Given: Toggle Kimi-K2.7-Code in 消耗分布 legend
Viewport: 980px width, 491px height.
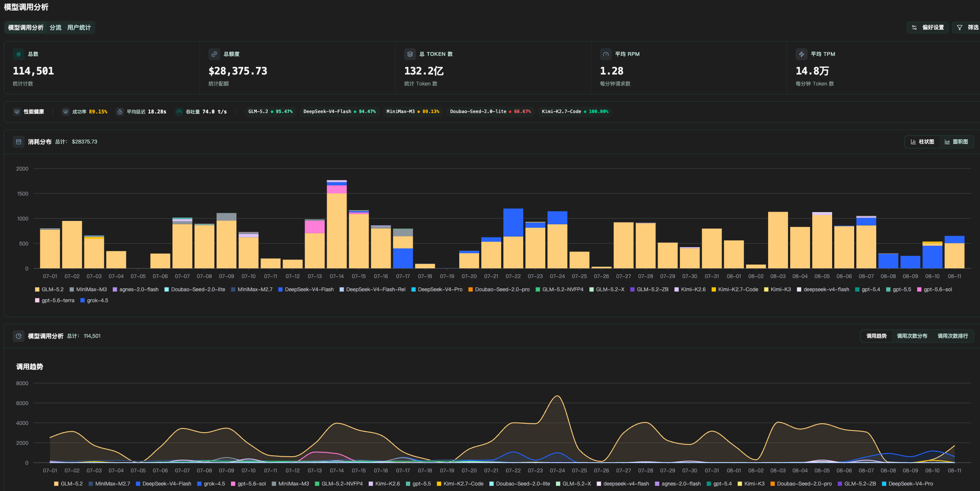Looking at the screenshot, I should [735, 290].
